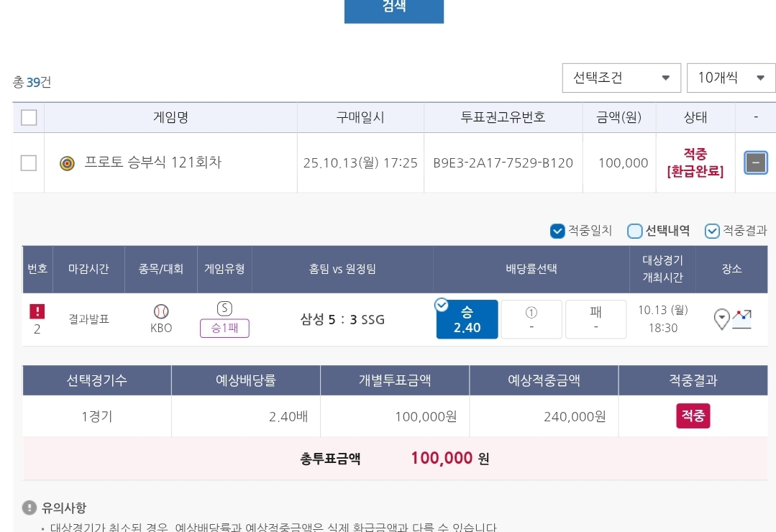Click the gray info icon next to 유의사항
776x532 pixels.
tap(29, 508)
